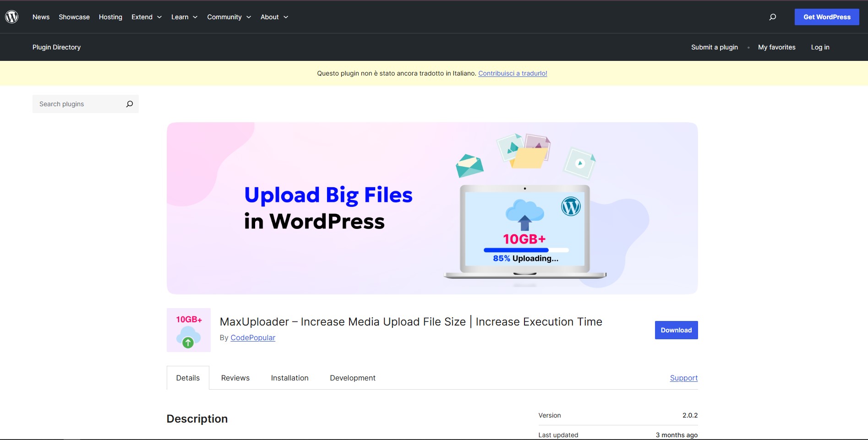Select the plugin title MaxUploader text

coord(411,322)
